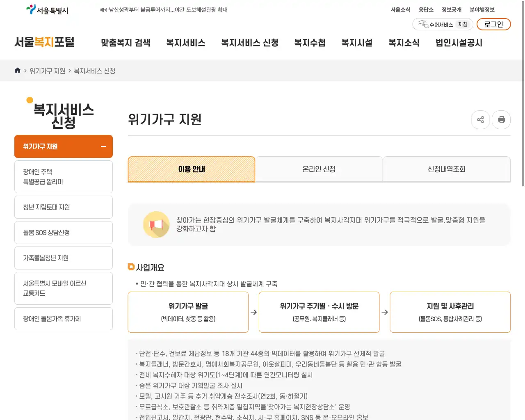
Task: Open the 복지서비스 신청 menu
Action: (x=250, y=43)
